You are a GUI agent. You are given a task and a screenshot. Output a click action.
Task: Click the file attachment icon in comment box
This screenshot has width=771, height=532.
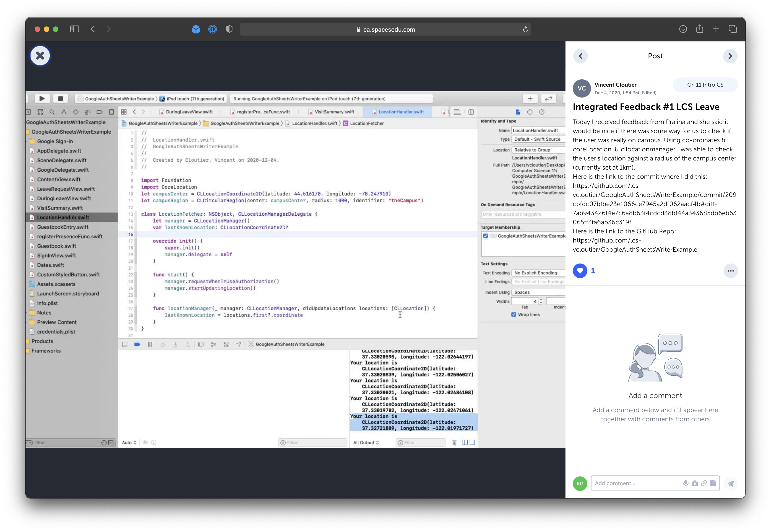pyautogui.click(x=713, y=483)
